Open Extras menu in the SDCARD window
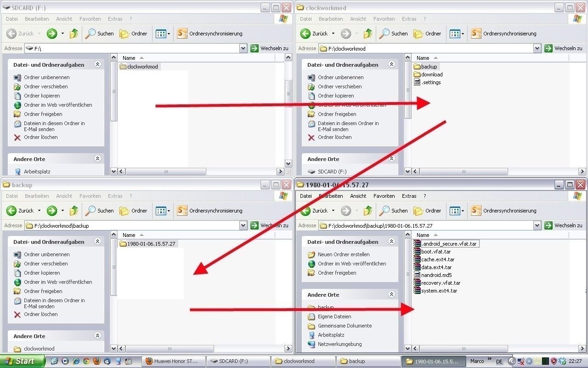This screenshot has height=368, width=588. (x=115, y=19)
